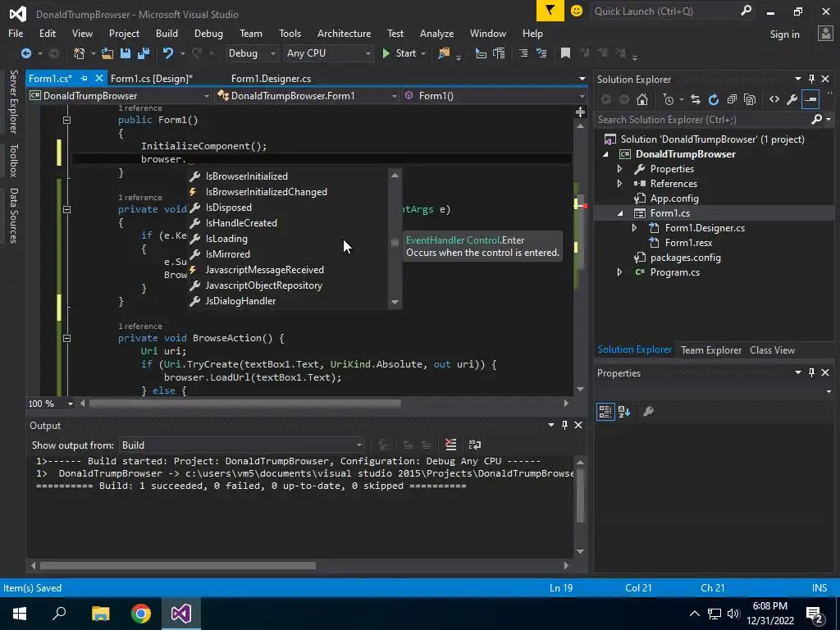Image resolution: width=840 pixels, height=630 pixels.
Task: Collapse the Form1() constructor outline region
Action: tap(66, 120)
